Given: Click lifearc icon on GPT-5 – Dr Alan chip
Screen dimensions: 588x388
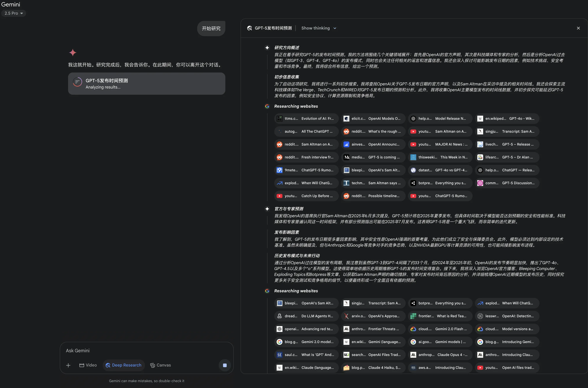Looking at the screenshot, I should coord(480,157).
